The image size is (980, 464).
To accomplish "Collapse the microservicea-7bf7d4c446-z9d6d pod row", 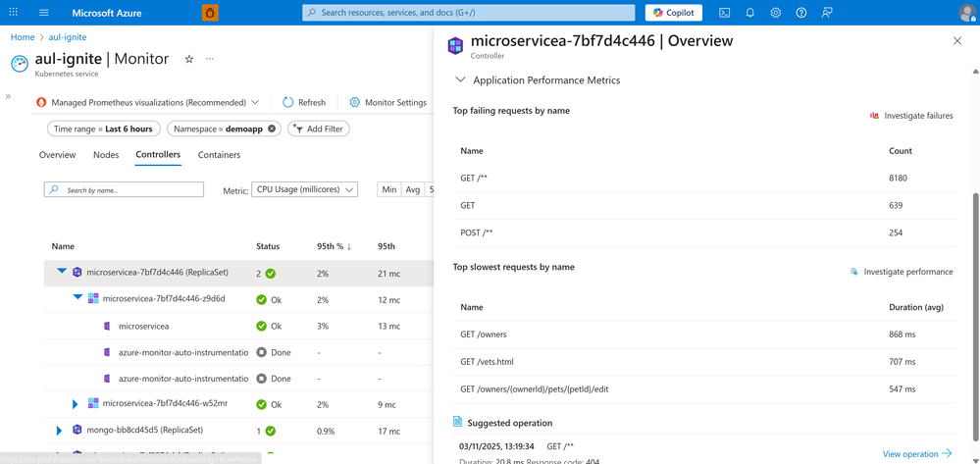I will (77, 297).
